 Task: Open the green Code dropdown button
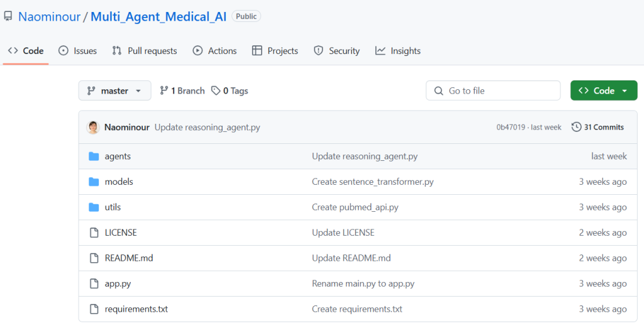pyautogui.click(x=603, y=90)
